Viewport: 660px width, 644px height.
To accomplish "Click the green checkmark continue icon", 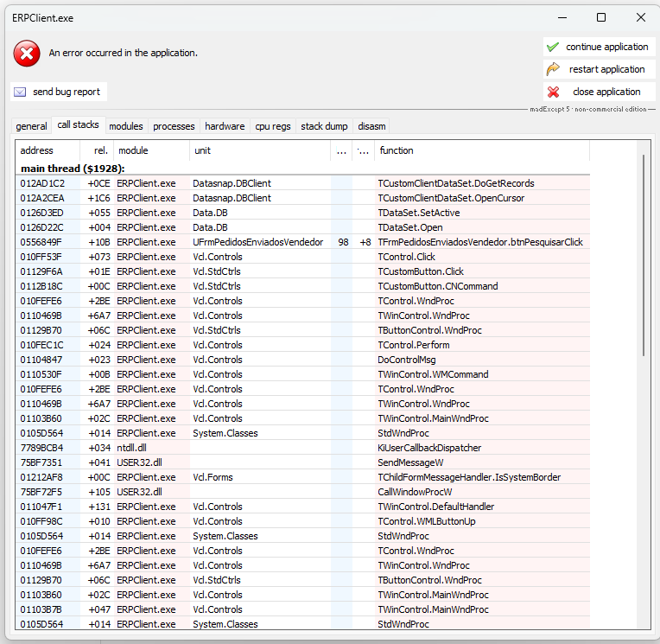I will coord(553,47).
